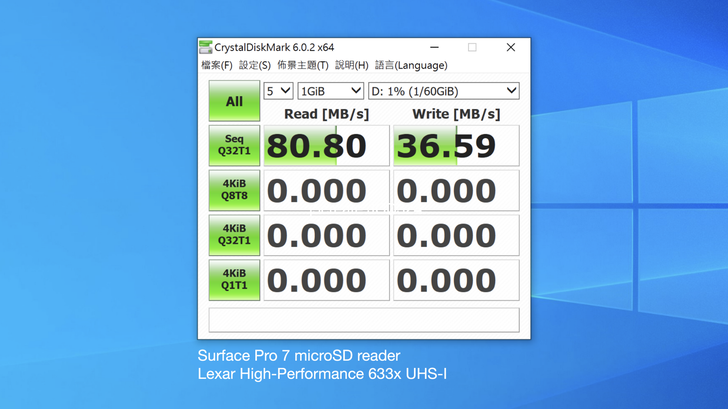The height and width of the screenshot is (409, 728).
Task: Expand the 1GiB test size dropdown
Action: pos(331,91)
